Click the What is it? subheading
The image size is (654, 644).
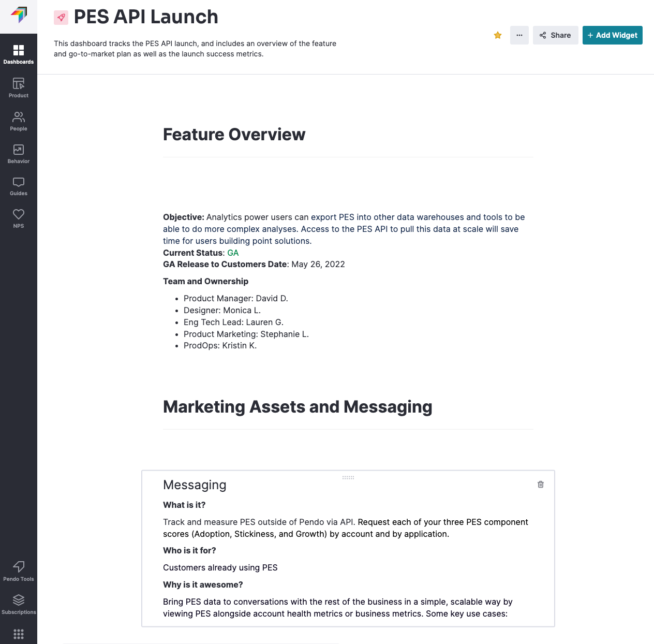click(184, 505)
